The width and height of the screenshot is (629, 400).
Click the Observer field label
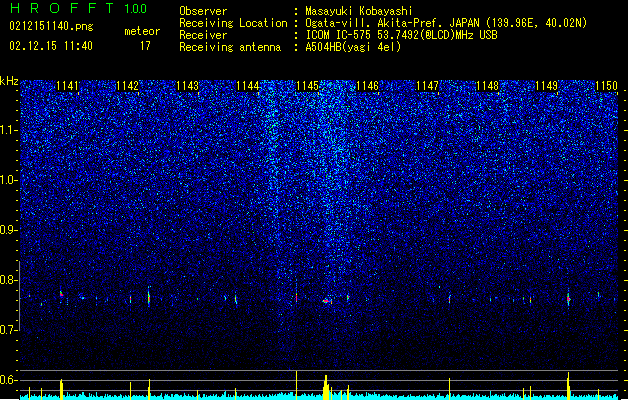tap(203, 11)
